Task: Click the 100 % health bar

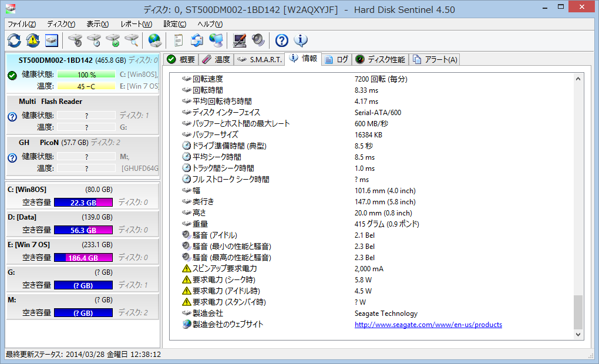Action: click(x=86, y=75)
